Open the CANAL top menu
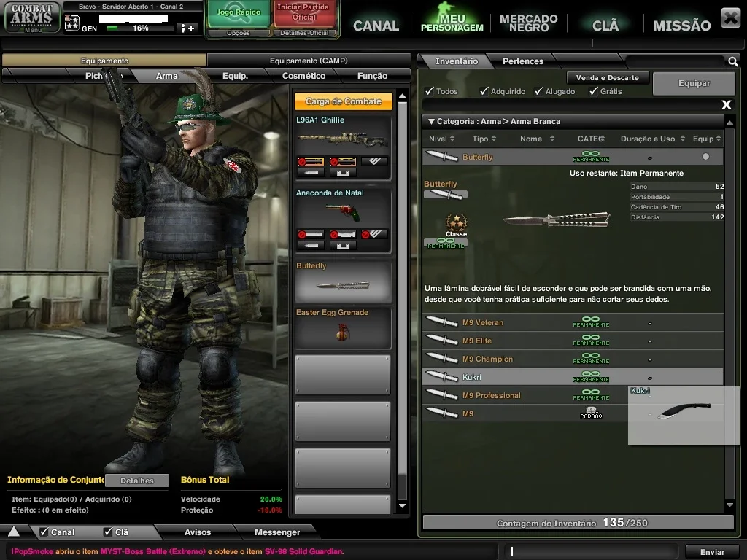The image size is (747, 560). tap(376, 26)
